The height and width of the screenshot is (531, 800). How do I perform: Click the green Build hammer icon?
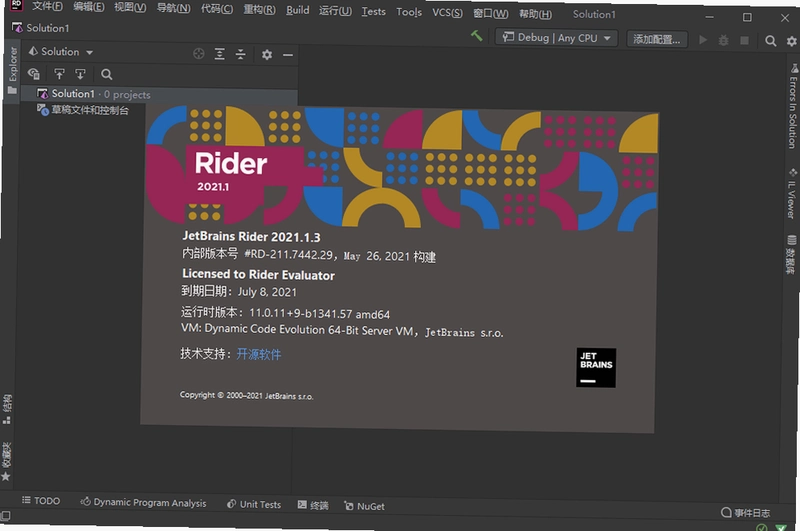tap(477, 36)
